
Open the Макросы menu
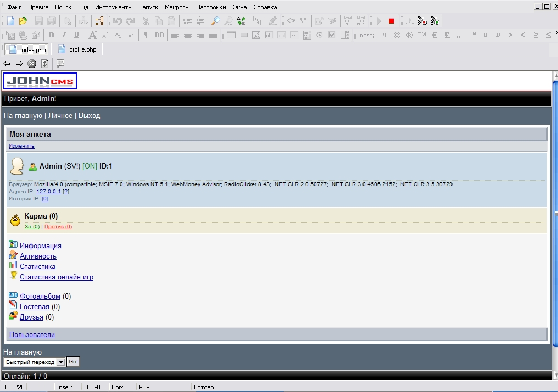(177, 7)
